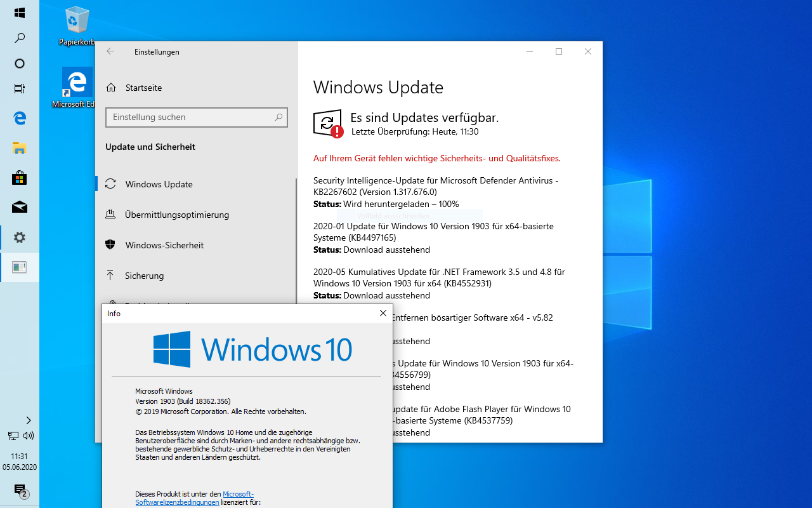Show hidden tray icons chevron
Image resolution: width=812 pixels, height=508 pixels.
[x=29, y=420]
